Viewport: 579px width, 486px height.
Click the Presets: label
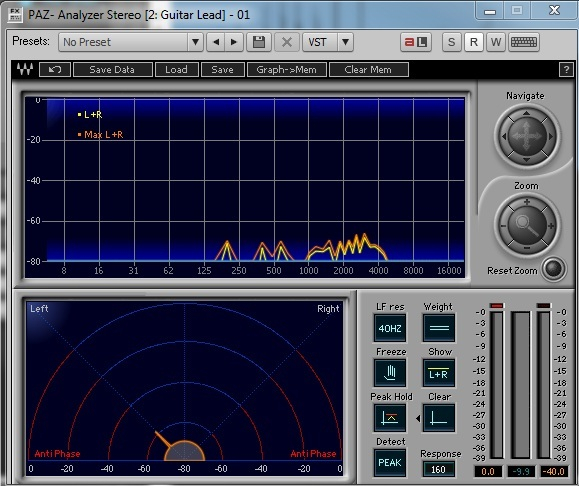[31, 41]
